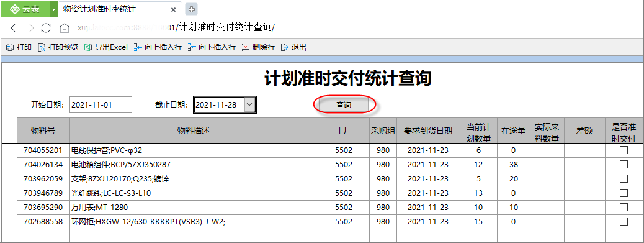Select cell 电池箱组件;BCP/5ZXJ350287
Viewport: 644px width, 243px height.
tap(194, 165)
